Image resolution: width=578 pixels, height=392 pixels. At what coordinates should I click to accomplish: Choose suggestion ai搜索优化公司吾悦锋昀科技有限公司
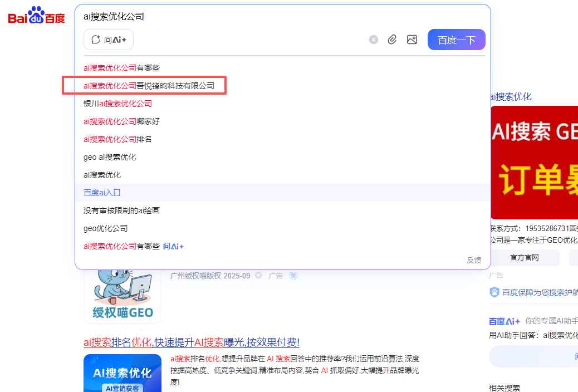tap(149, 86)
